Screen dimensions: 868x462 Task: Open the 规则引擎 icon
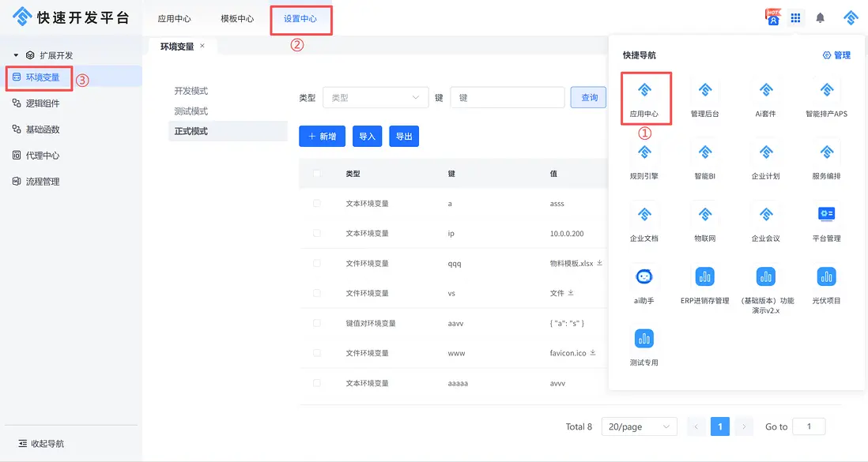coord(644,152)
